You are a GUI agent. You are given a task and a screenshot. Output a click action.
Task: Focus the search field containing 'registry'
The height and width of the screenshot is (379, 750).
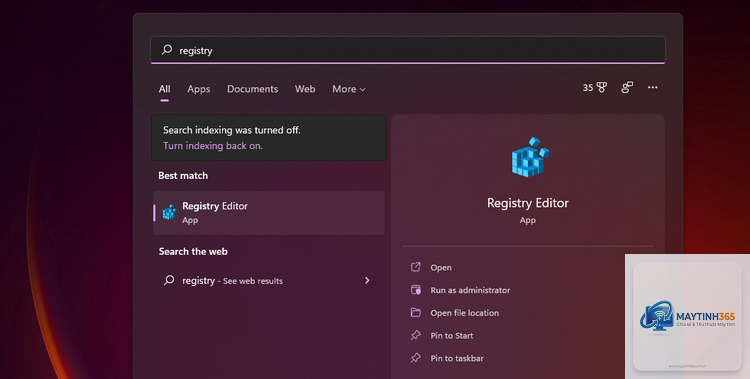408,50
